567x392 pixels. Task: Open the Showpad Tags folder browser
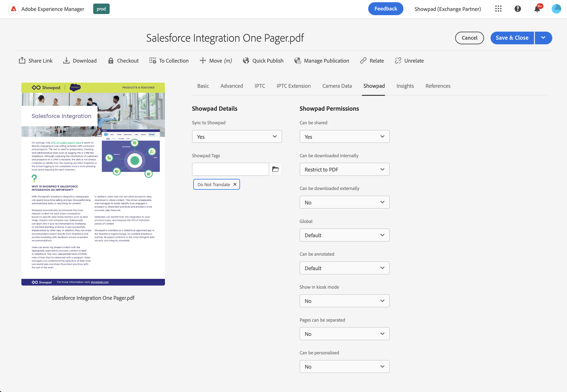click(x=275, y=169)
